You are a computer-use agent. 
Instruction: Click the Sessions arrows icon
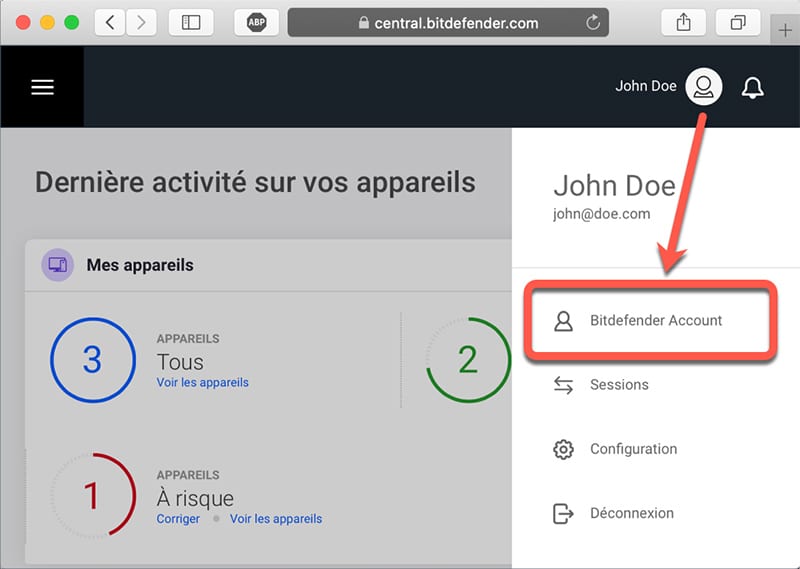click(563, 385)
